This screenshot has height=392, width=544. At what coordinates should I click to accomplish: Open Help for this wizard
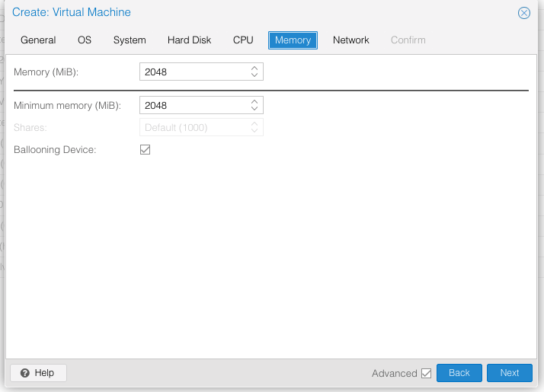[x=38, y=373]
